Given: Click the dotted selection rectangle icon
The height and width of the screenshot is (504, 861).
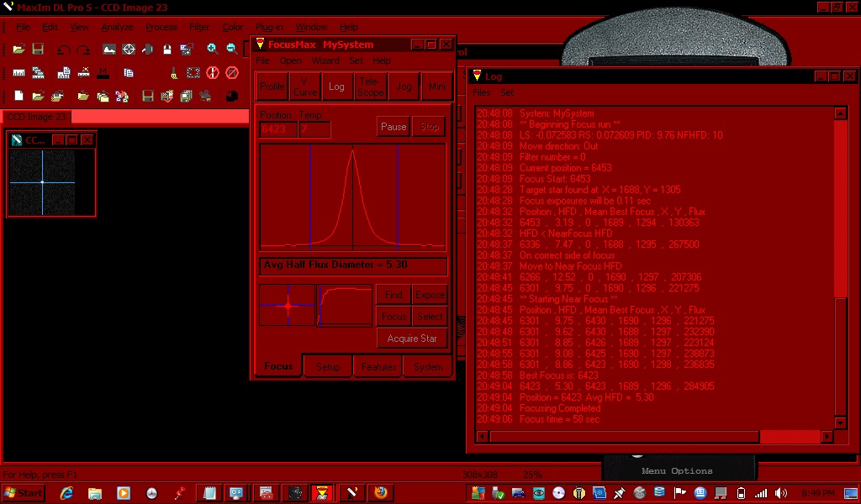Looking at the screenshot, I should 193,72.
